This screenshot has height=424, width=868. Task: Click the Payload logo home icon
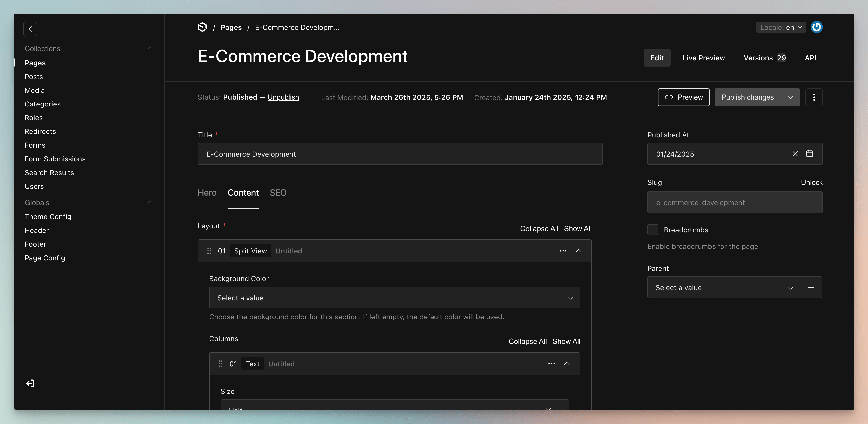tap(202, 27)
